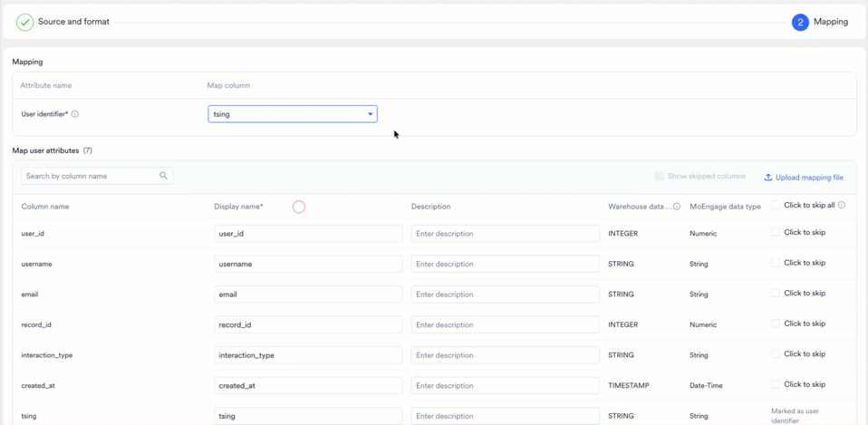This screenshot has height=425, width=868.
Task: Click the Warehouse data column header text
Action: tap(640, 207)
